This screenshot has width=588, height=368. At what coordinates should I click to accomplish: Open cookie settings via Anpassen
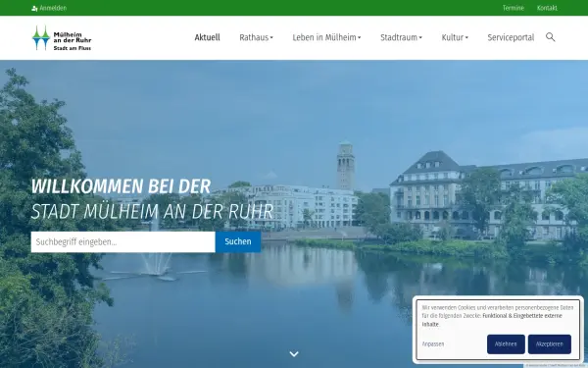(433, 344)
